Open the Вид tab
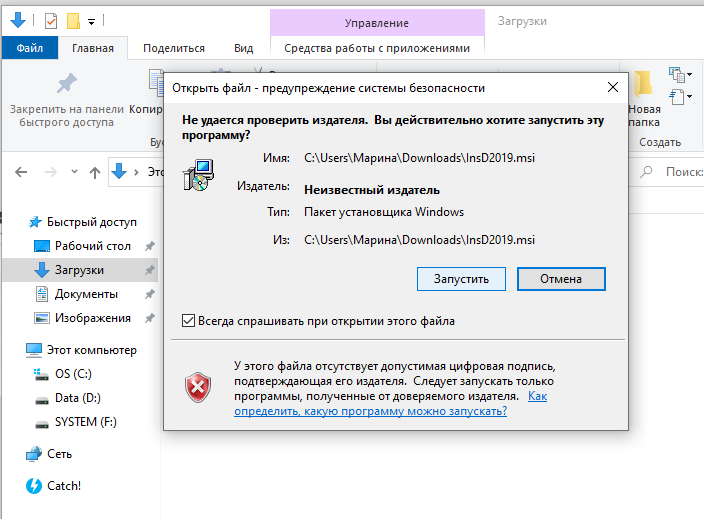Image resolution: width=704 pixels, height=519 pixels. point(243,48)
